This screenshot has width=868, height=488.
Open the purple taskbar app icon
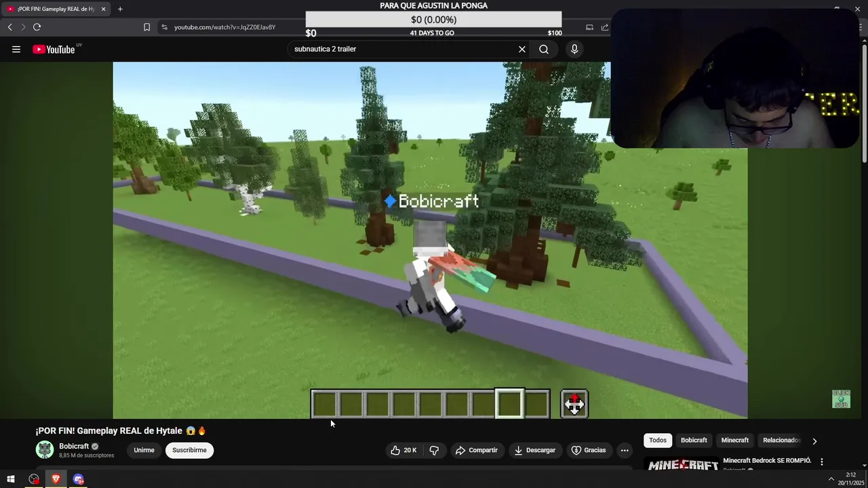tap(78, 479)
